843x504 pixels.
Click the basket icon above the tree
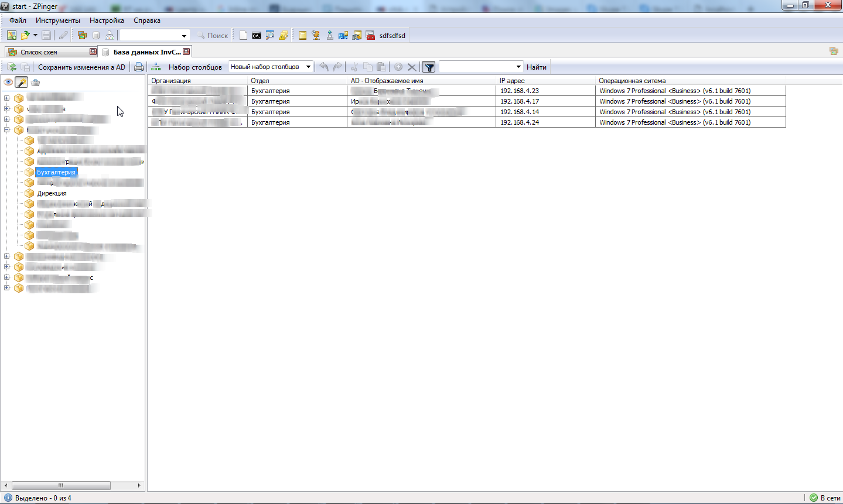click(36, 83)
